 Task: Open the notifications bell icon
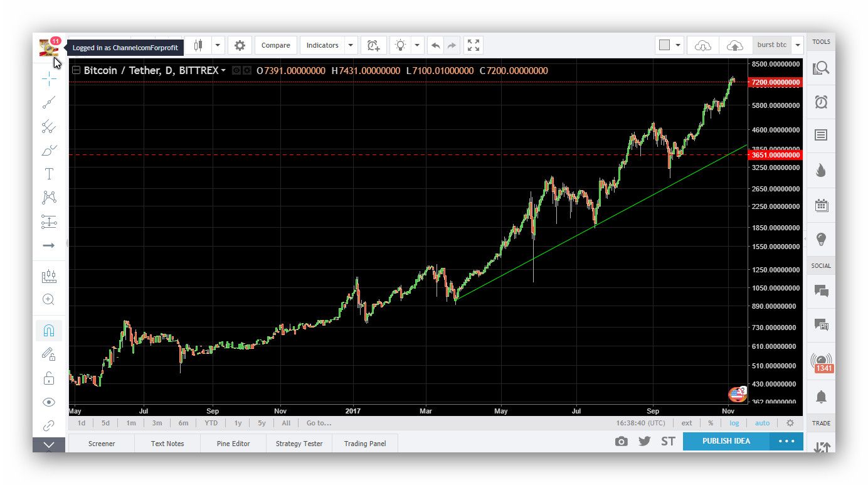click(x=821, y=397)
